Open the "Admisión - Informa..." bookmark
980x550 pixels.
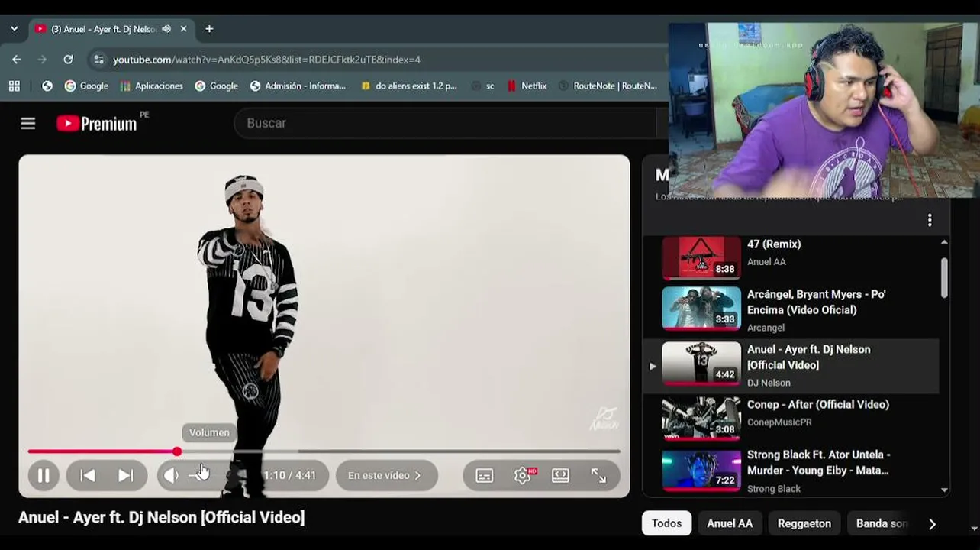[298, 86]
